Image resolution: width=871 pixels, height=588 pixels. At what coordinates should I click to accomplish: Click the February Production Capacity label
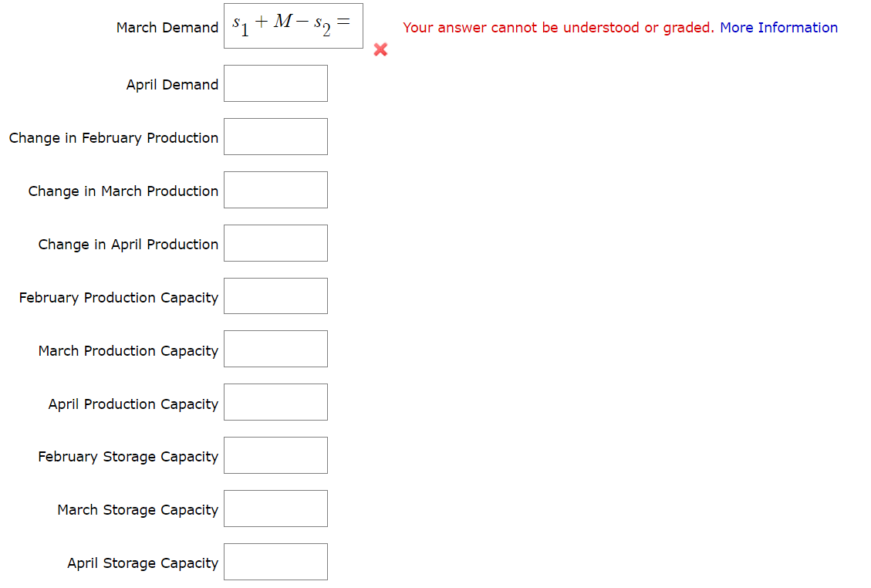[118, 297]
